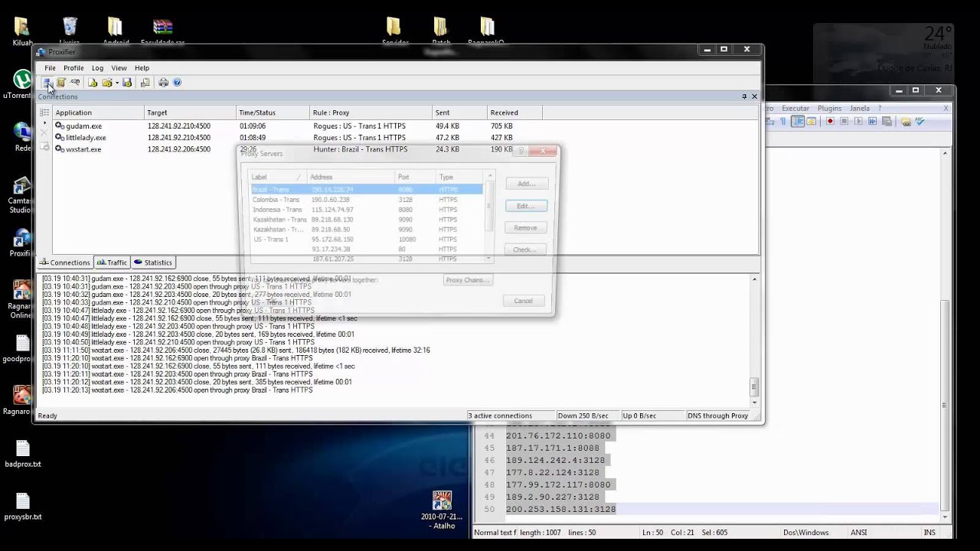
Task: Open Name Resolution settings toolbar icon
Action: 75,82
